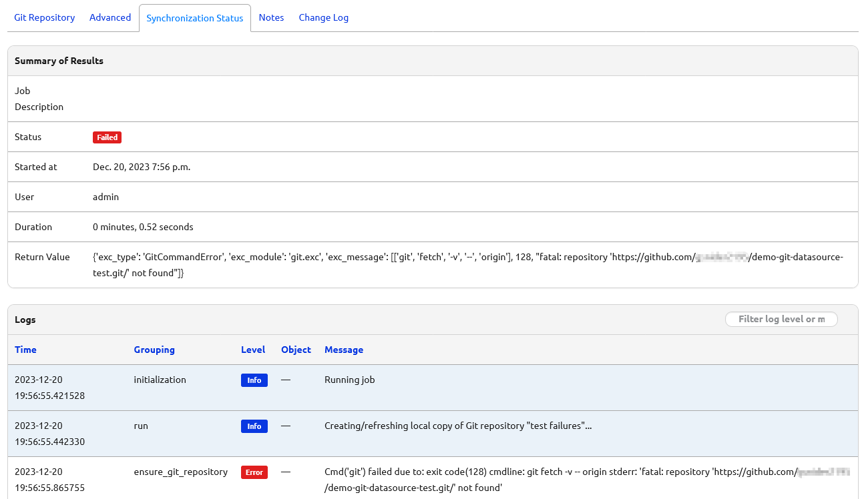Click the red Error level badge
Viewport: 868px width, 499px height.
[254, 472]
